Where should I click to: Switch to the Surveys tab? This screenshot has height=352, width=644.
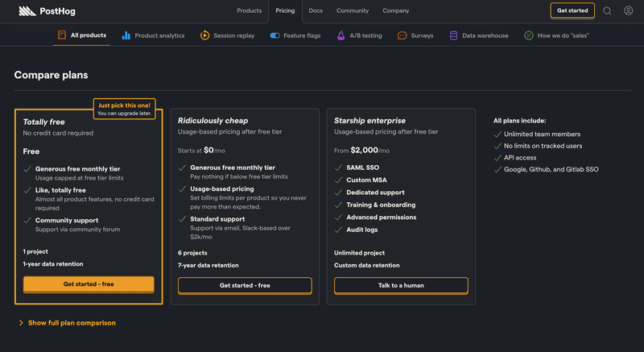coord(415,35)
